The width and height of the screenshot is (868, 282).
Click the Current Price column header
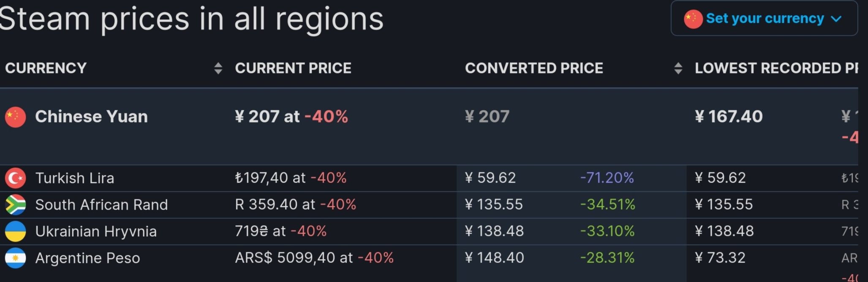click(x=293, y=68)
